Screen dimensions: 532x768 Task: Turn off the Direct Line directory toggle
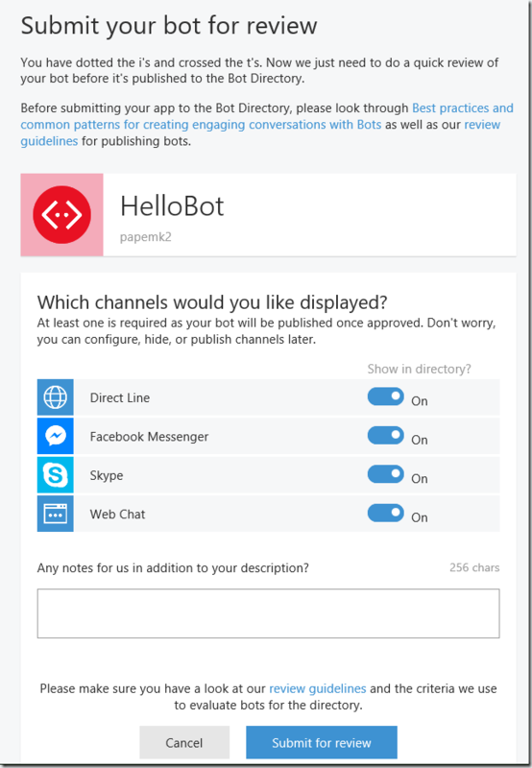point(386,396)
